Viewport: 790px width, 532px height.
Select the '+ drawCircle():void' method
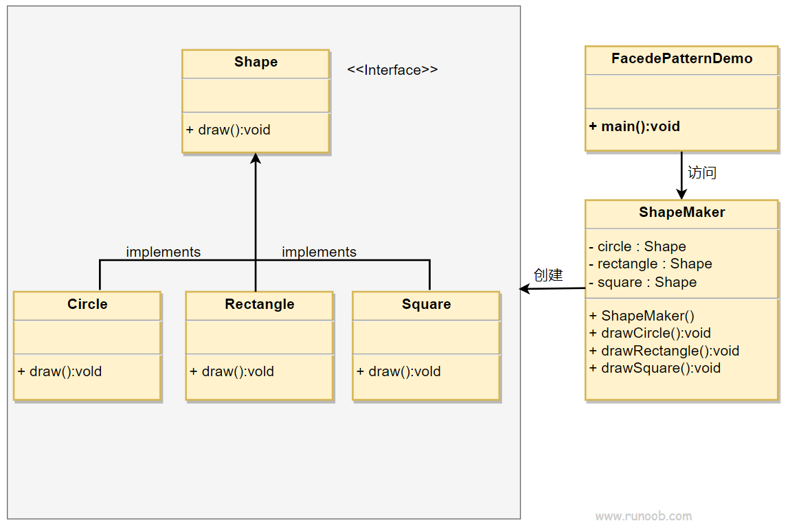(650, 333)
